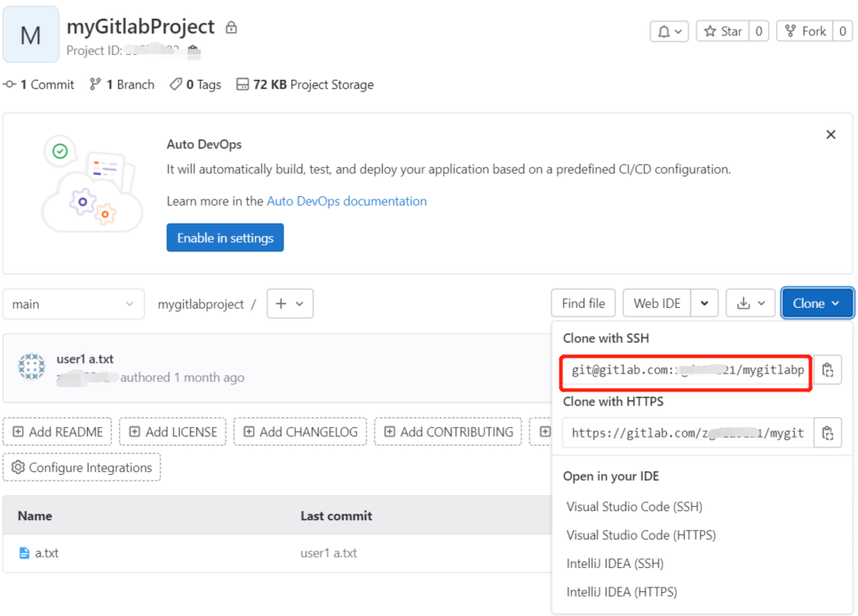Click Add README
This screenshot has height=616, width=858.
[x=58, y=431]
